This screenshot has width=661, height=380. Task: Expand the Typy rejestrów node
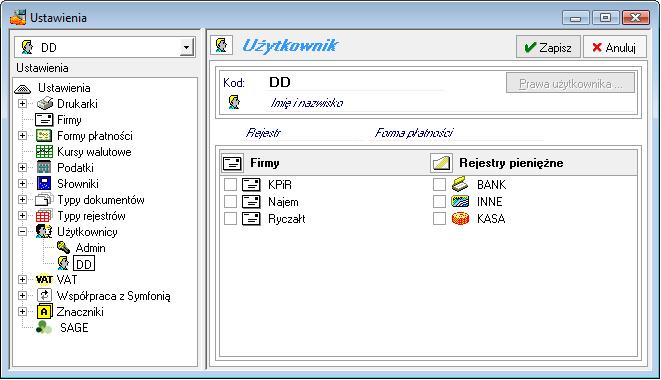coord(22,216)
